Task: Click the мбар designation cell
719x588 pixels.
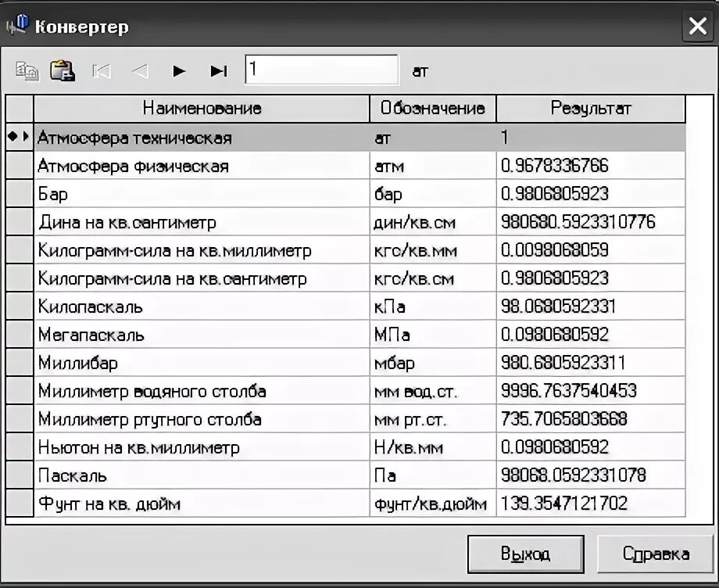Action: (x=433, y=363)
